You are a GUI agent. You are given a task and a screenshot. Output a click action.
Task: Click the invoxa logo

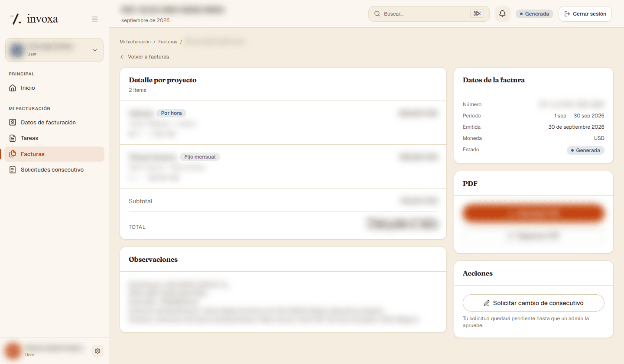pos(34,19)
